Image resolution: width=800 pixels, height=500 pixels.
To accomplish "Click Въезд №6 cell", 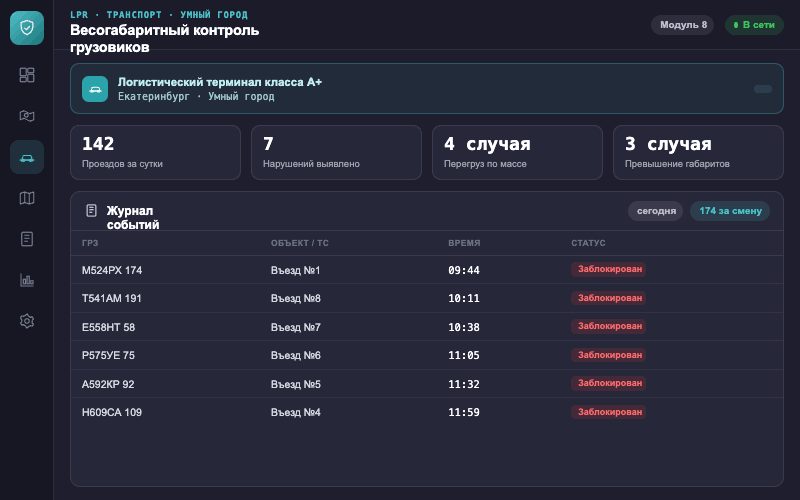I will [x=295, y=355].
